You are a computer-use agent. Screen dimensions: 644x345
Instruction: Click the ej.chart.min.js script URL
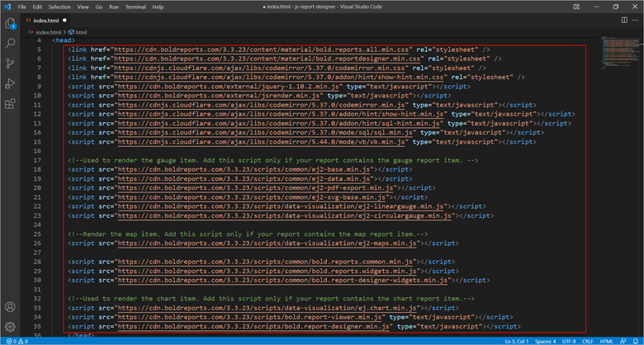coord(267,308)
